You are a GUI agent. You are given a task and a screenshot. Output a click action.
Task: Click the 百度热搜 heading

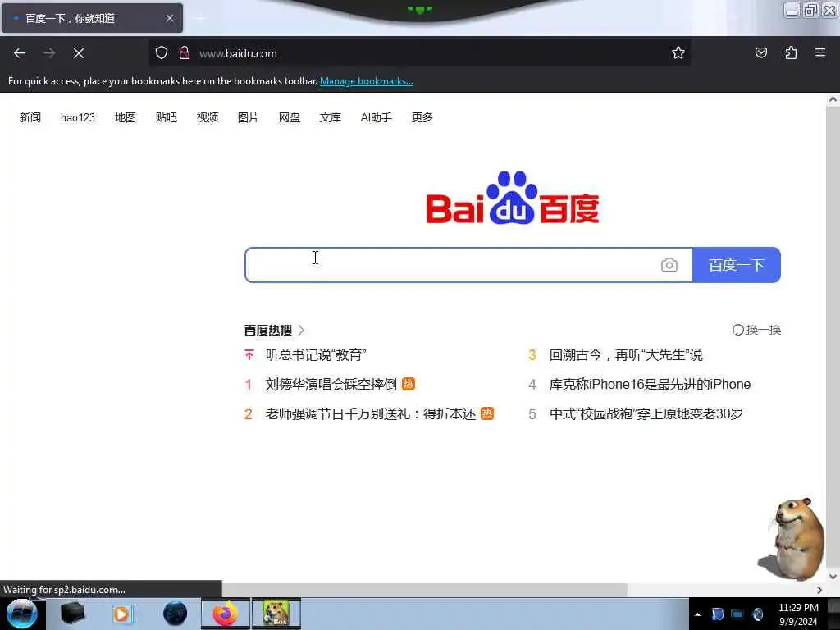tap(268, 331)
